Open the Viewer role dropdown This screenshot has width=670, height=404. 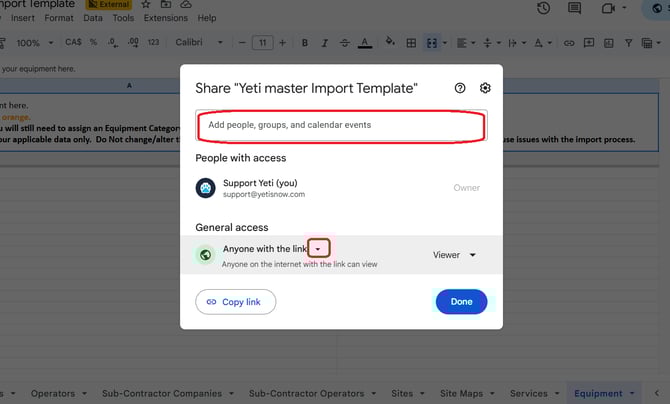[x=454, y=255]
